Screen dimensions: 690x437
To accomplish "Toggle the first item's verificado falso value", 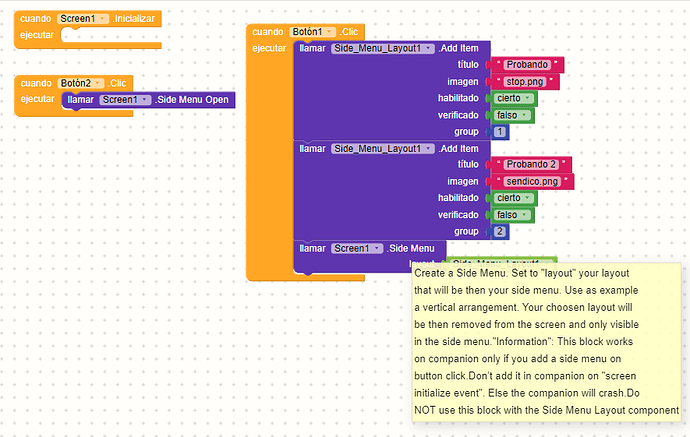I will pyautogui.click(x=512, y=116).
